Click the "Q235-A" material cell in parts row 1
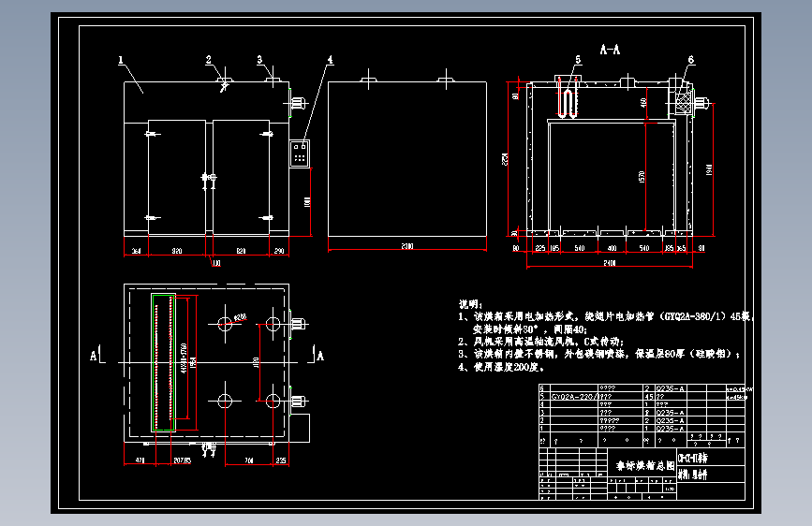The height and width of the screenshot is (526, 812). point(671,429)
